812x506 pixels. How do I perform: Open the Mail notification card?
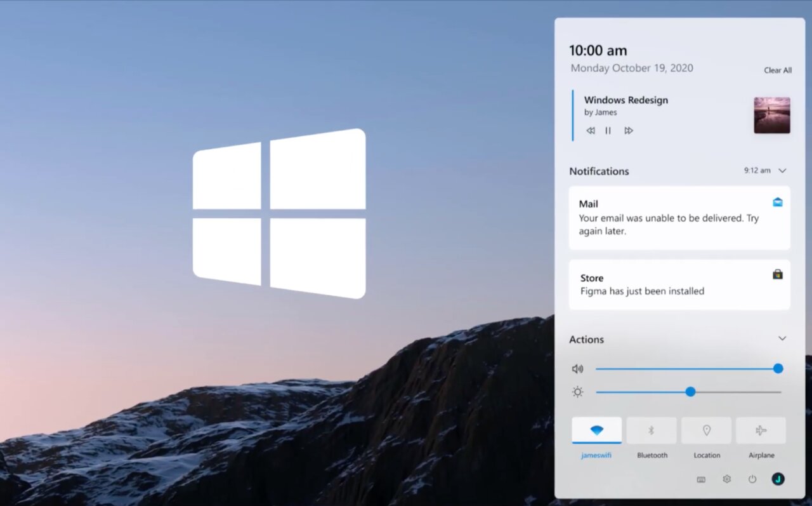pos(679,218)
